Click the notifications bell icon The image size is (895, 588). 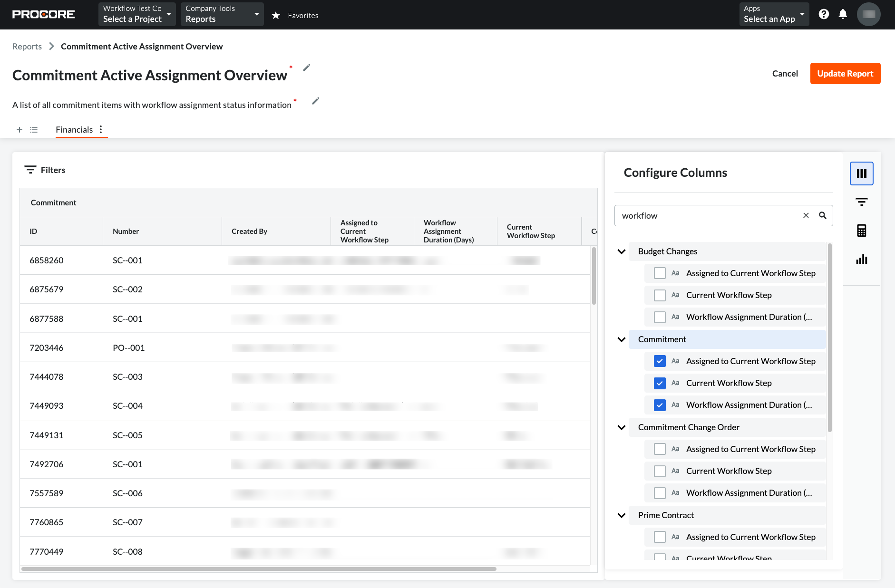coord(844,14)
